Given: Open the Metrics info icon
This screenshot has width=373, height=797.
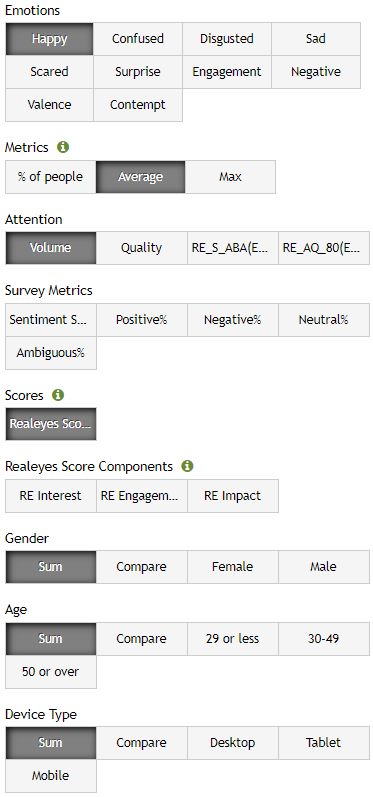Looking at the screenshot, I should click(x=63, y=147).
